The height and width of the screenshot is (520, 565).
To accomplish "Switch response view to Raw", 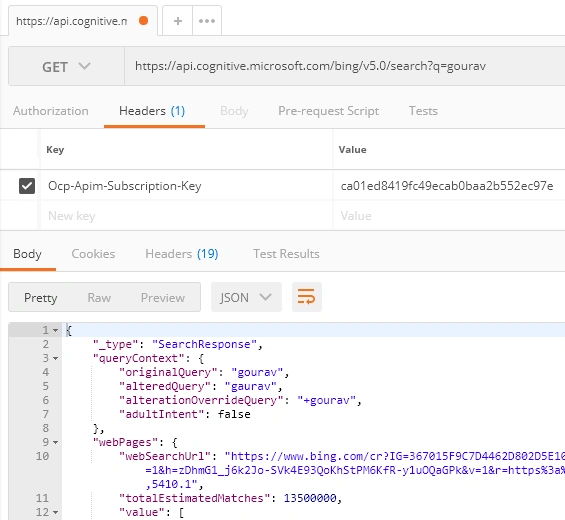I will (99, 298).
